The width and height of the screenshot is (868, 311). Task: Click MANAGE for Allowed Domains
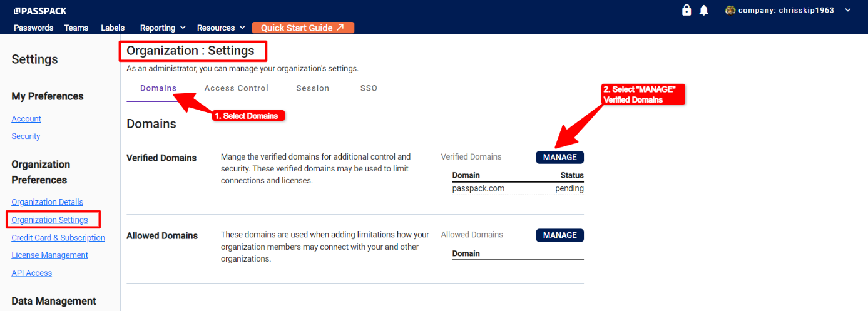coord(559,235)
